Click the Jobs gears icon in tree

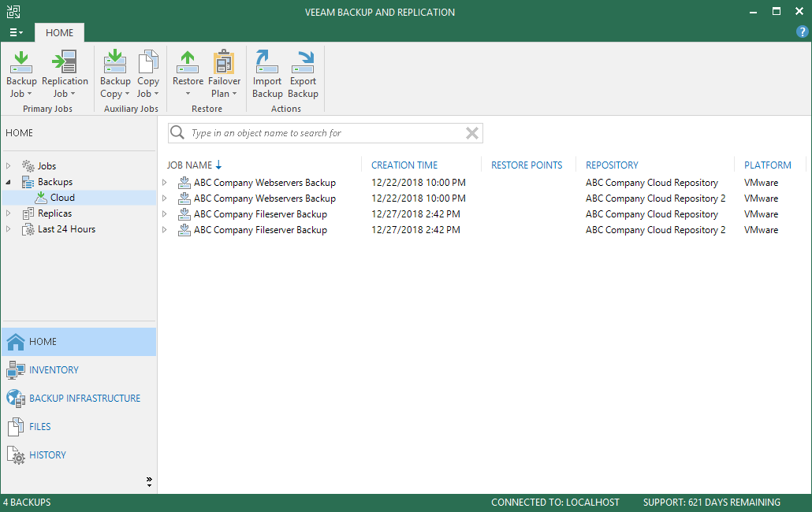point(28,166)
